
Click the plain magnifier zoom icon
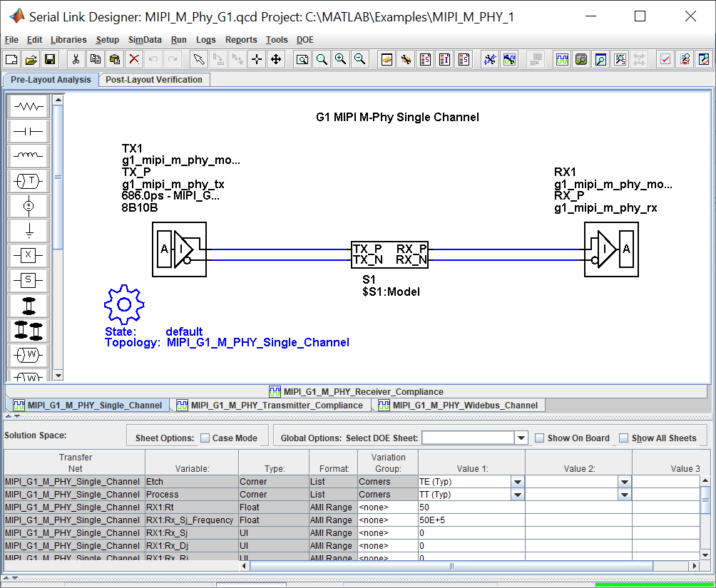[322, 59]
